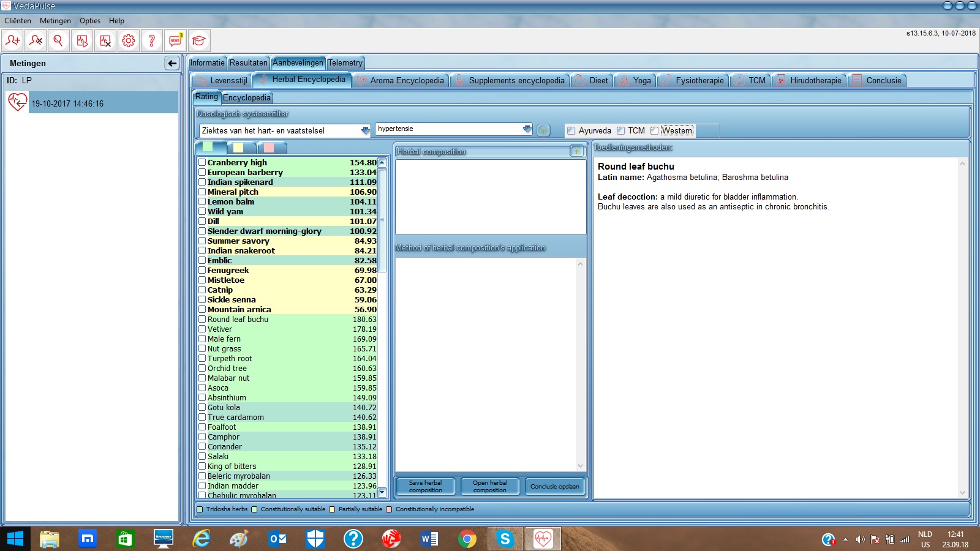
Task: Click Save herbal composition button
Action: pos(425,486)
